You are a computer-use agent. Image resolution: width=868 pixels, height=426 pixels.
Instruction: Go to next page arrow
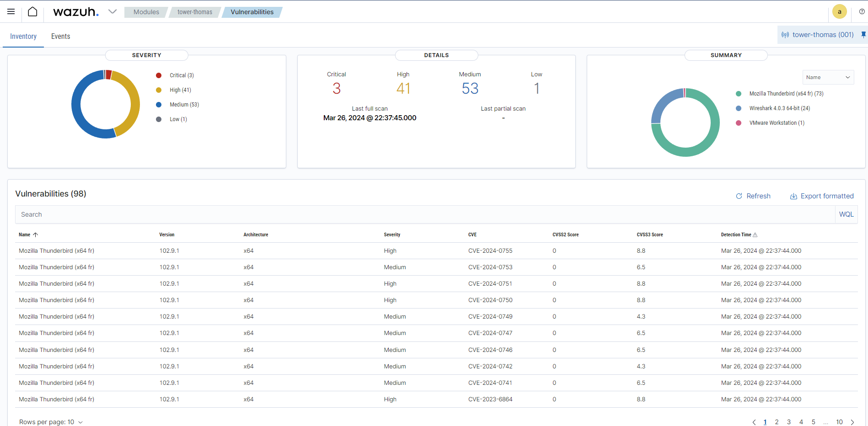tap(852, 422)
